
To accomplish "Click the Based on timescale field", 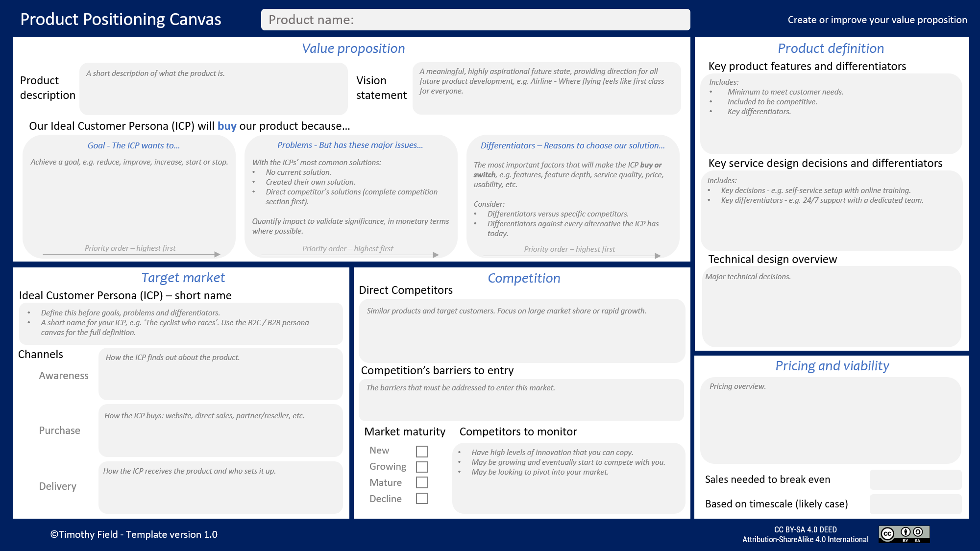I will pyautogui.click(x=915, y=504).
